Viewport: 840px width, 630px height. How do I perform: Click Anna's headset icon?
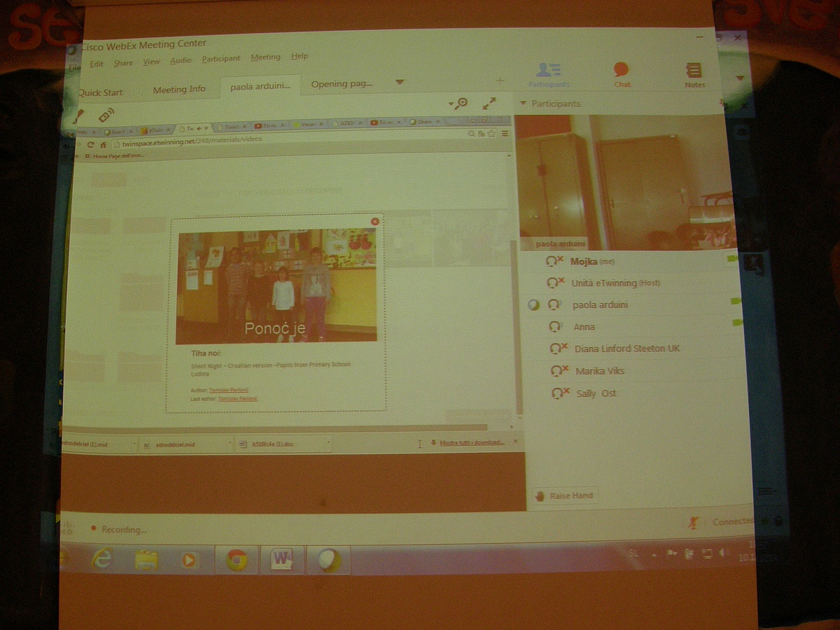coord(556,326)
